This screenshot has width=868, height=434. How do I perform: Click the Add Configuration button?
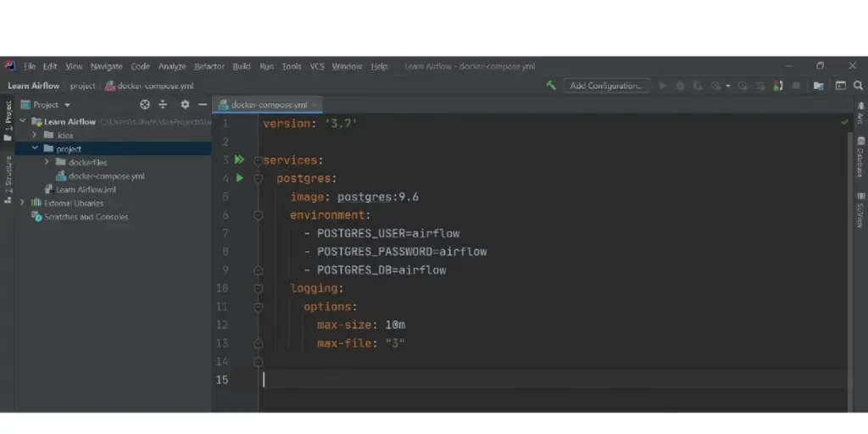point(605,86)
